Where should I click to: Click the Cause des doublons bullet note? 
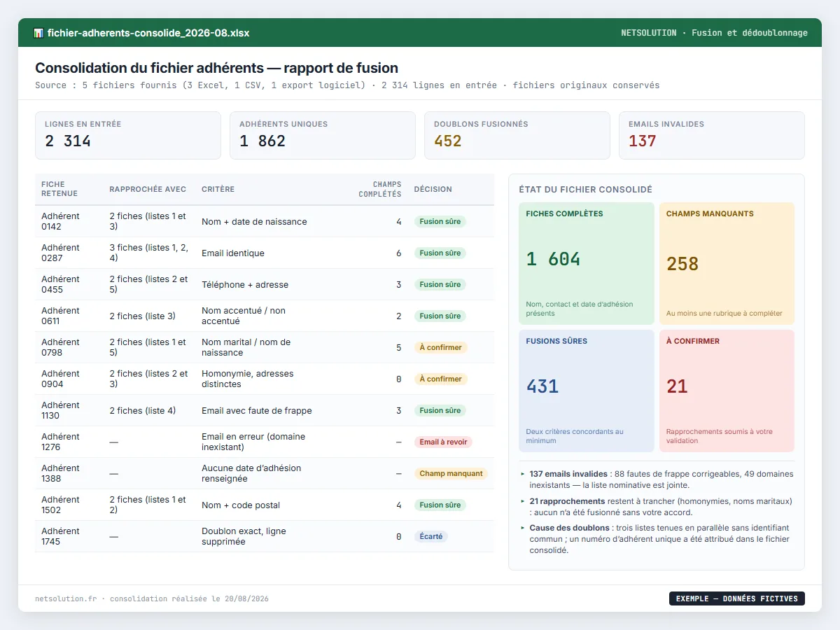(x=657, y=539)
